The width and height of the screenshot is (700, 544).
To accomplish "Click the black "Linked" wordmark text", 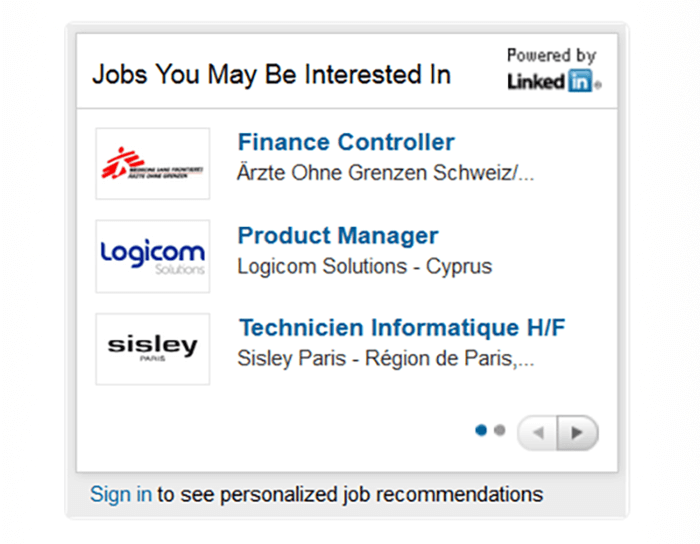I will click(537, 82).
